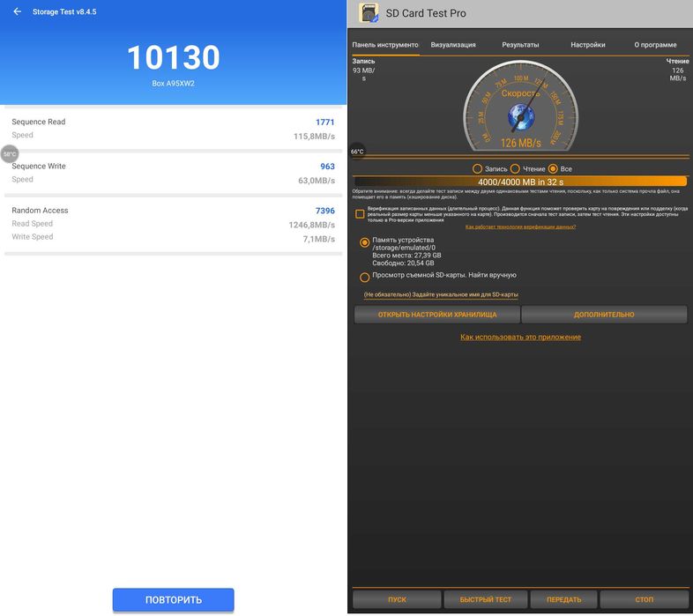Click the 115,8MB/s read speed value
Screen dimensions: 693x616
(314, 137)
